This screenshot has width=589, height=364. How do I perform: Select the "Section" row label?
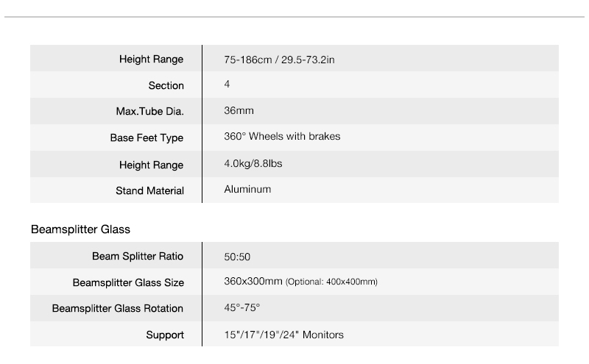[x=166, y=85]
